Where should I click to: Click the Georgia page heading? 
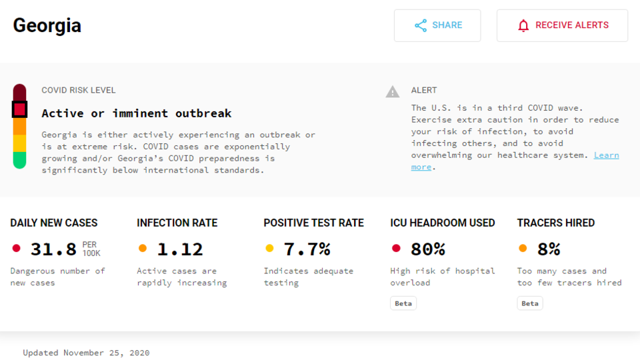[47, 26]
